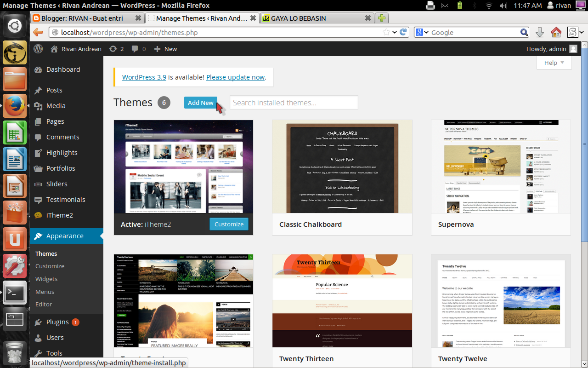588x368 pixels.
Task: Open Ubuntu Software Center from launcher
Action: coord(15,213)
